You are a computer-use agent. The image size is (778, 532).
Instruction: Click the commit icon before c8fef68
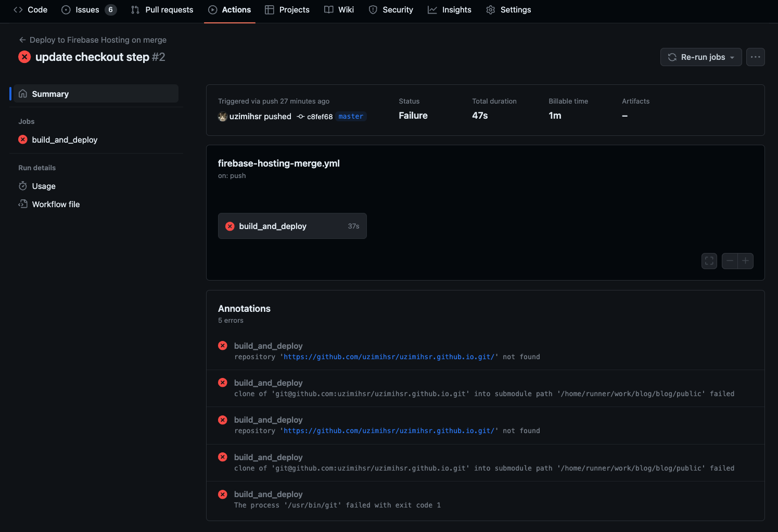301,117
